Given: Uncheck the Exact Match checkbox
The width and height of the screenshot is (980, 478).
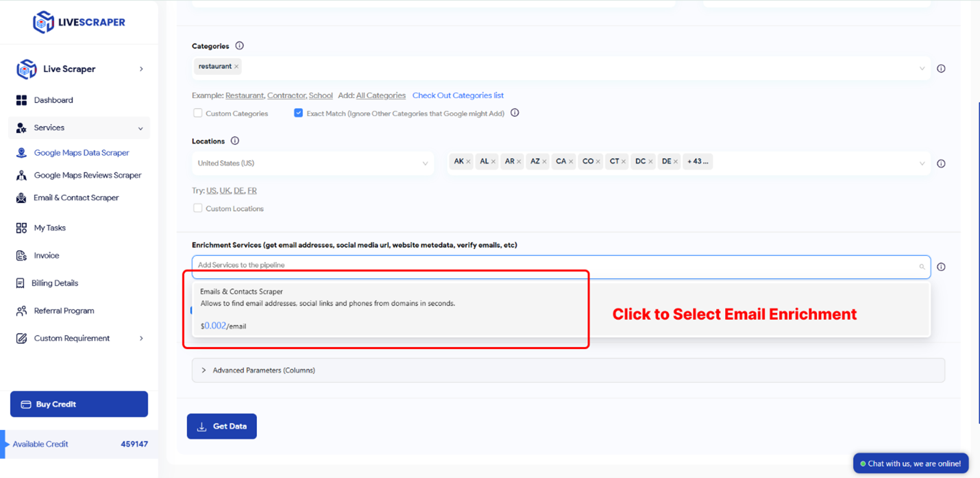Looking at the screenshot, I should tap(298, 113).
